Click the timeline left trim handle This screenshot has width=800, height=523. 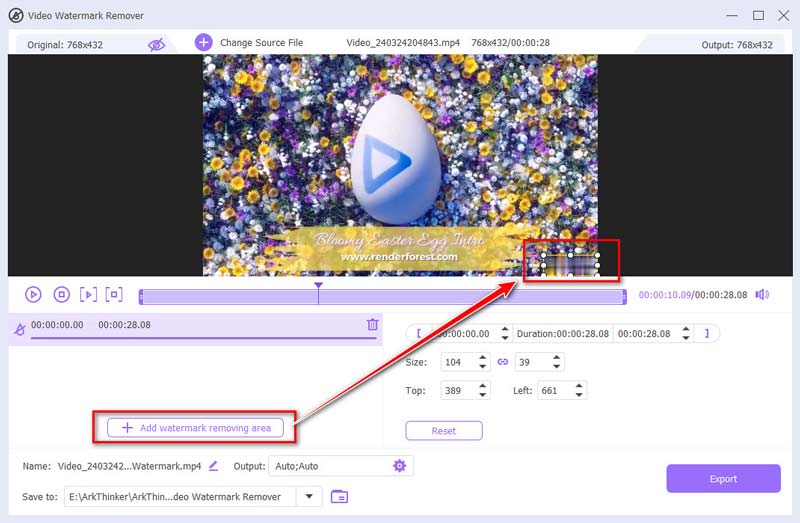coord(141,296)
